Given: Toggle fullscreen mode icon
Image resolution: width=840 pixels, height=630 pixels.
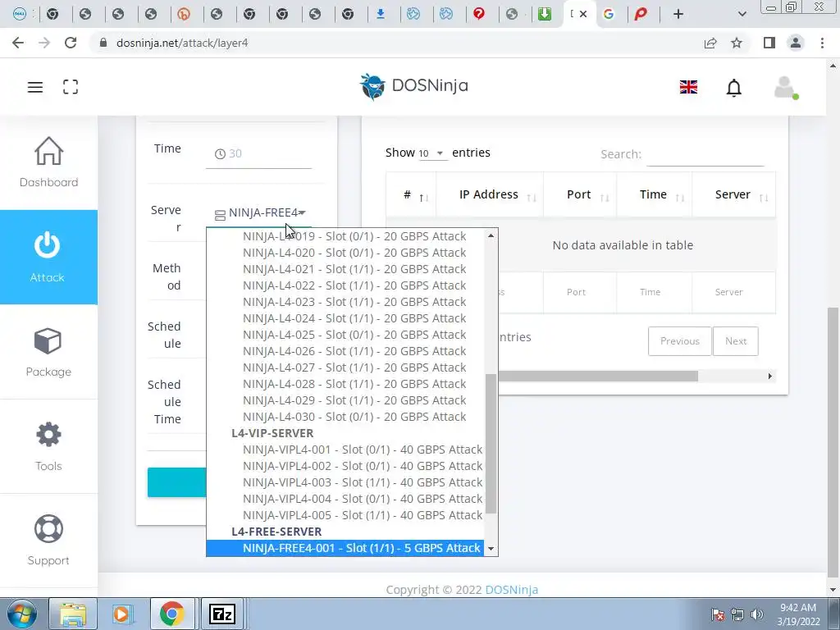Looking at the screenshot, I should 71,87.
